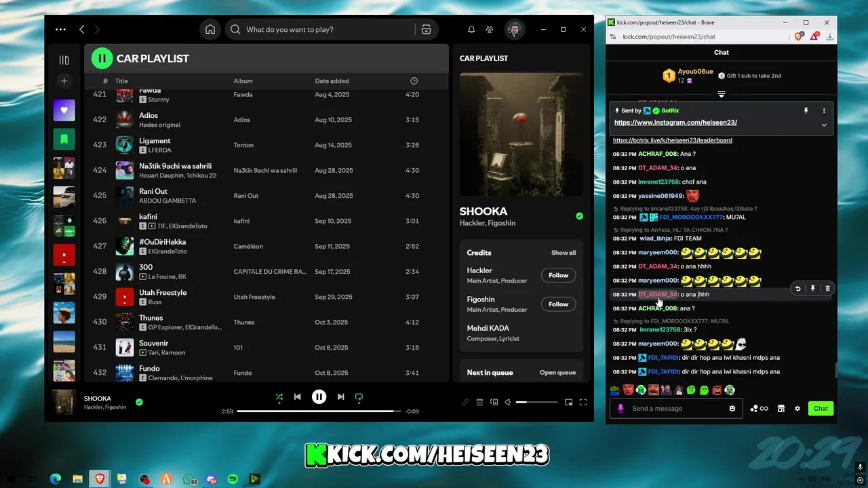Pause playback in the player bar
868x488 pixels.
coord(319,397)
